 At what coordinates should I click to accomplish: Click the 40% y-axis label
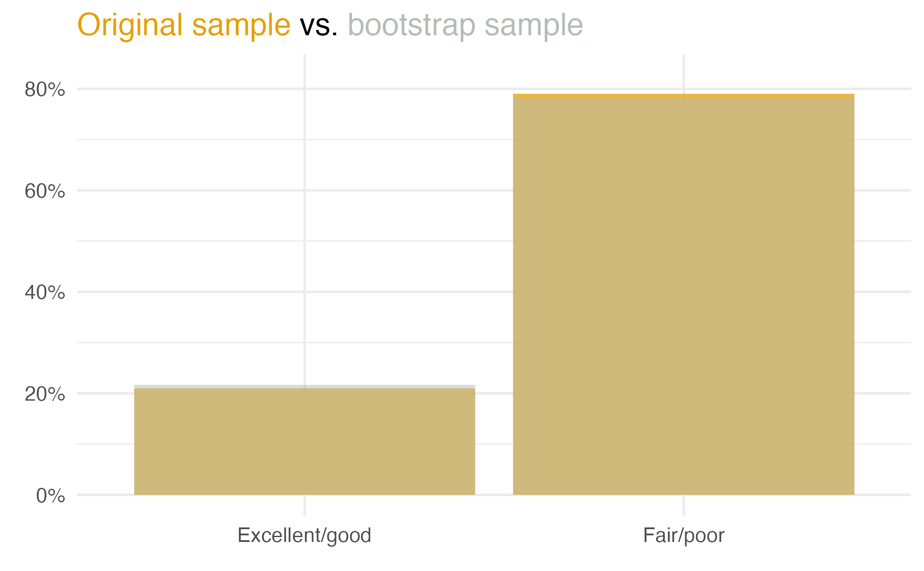(x=45, y=292)
